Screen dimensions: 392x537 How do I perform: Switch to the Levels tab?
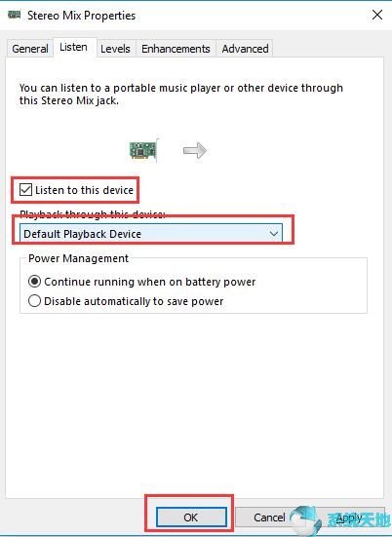(x=115, y=49)
